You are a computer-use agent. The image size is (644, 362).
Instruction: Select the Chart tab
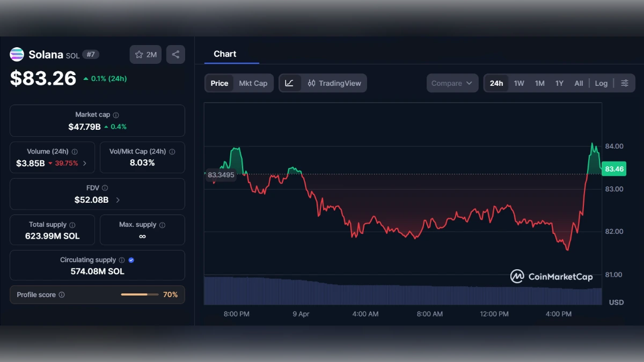225,54
